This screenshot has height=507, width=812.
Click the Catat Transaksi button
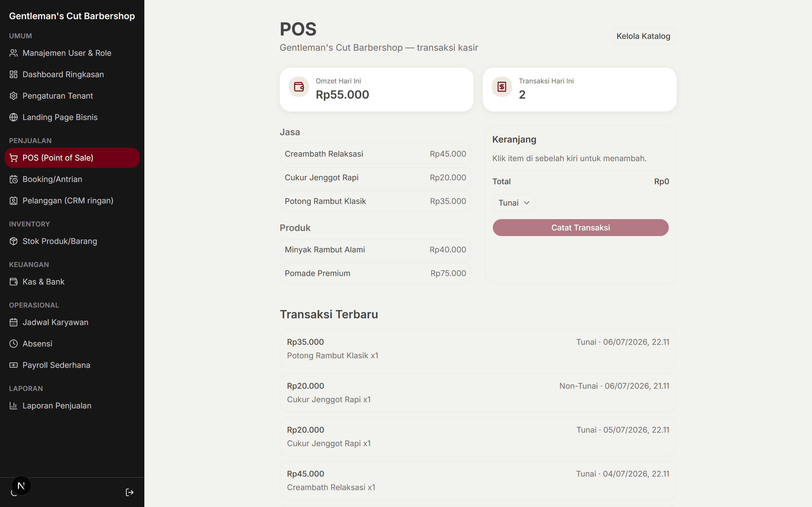point(581,228)
